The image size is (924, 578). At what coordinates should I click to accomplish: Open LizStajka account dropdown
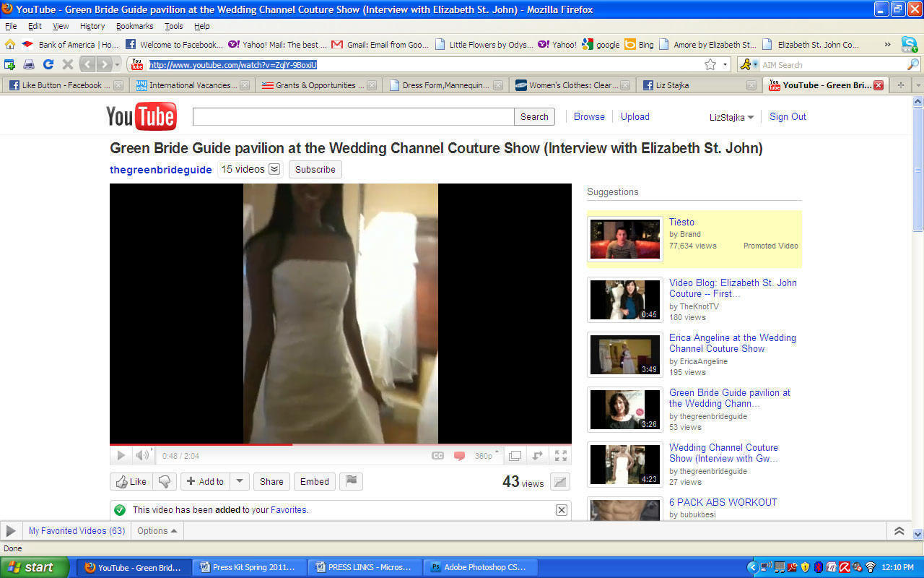click(731, 117)
